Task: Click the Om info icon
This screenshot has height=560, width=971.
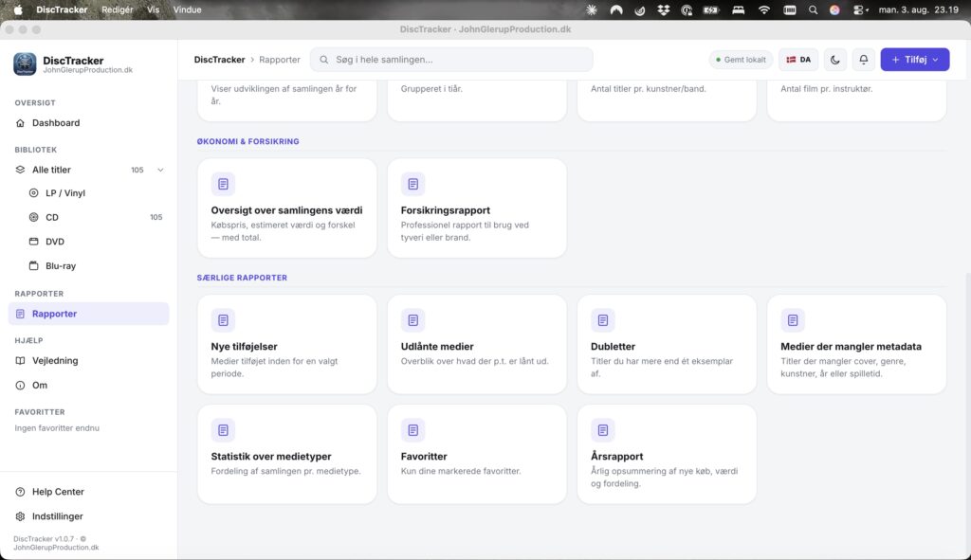Action: click(21, 385)
